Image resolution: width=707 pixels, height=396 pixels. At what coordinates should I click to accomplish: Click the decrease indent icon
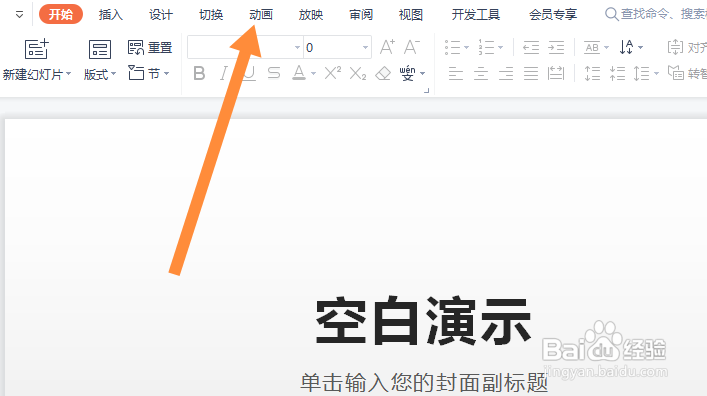[x=531, y=47]
